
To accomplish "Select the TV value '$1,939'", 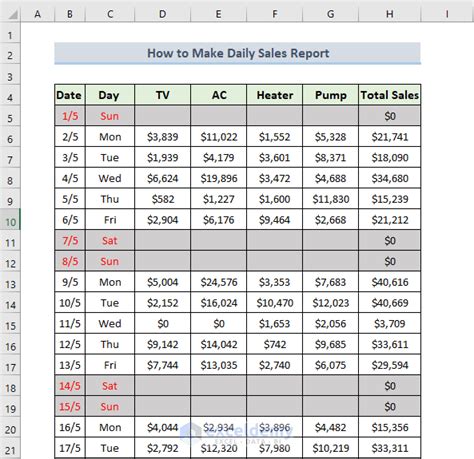I will pos(163,157).
